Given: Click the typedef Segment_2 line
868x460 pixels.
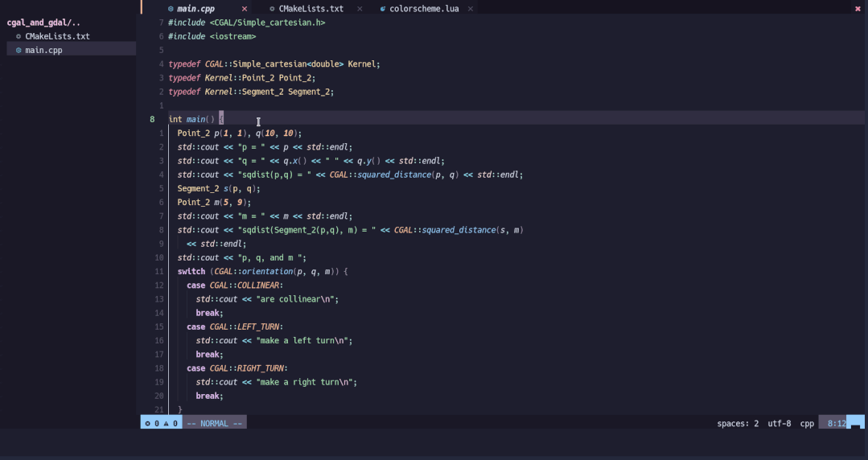Looking at the screenshot, I should tap(251, 92).
